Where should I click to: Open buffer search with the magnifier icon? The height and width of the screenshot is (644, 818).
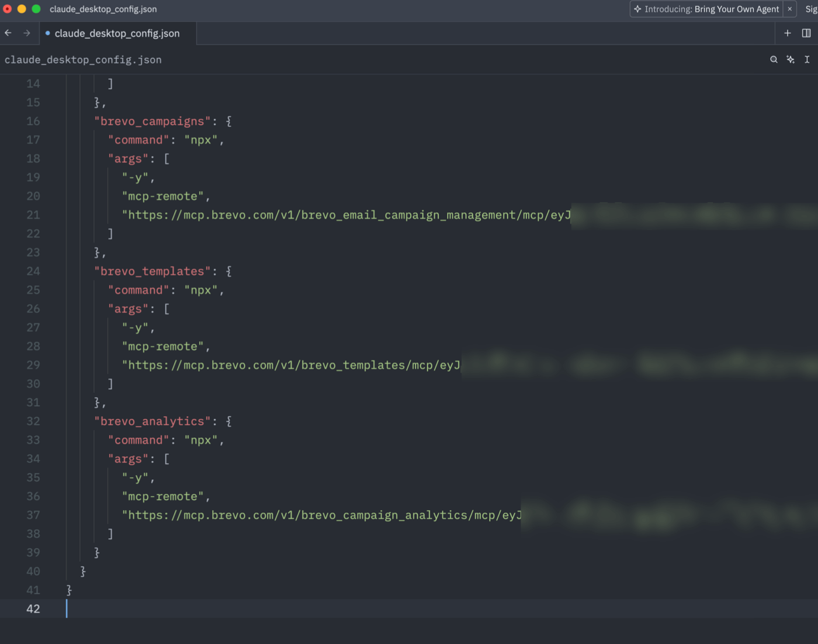coord(774,60)
